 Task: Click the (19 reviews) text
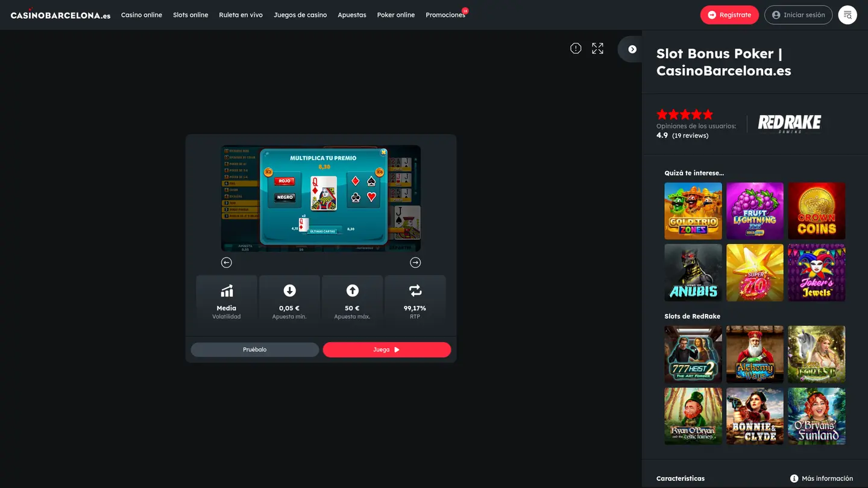pyautogui.click(x=690, y=136)
